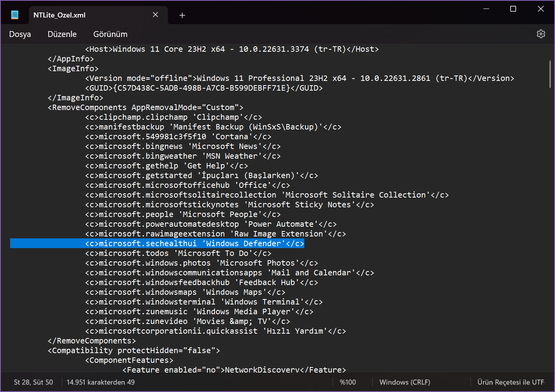Click the microsoft.bingweather 'MSN Weather' line

(183, 156)
